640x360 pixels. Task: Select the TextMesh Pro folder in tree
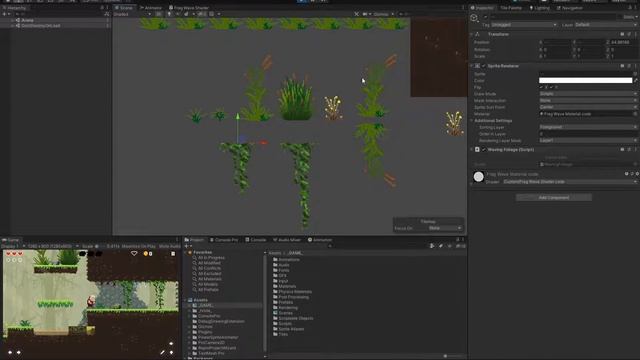click(x=208, y=353)
